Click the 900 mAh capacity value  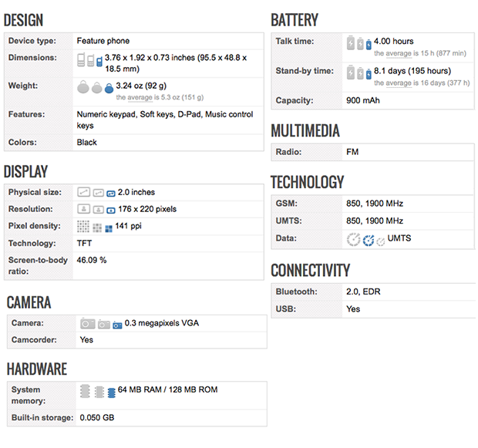tap(365, 100)
